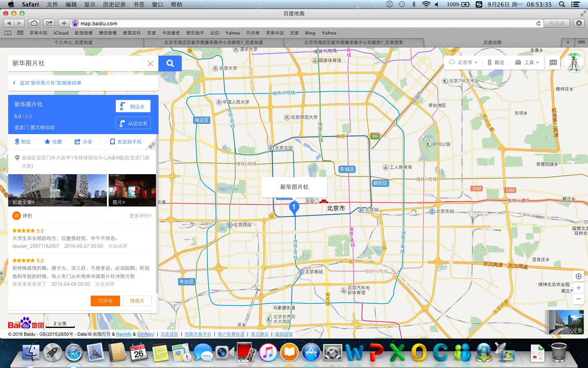Switch to the 个人中心_百度知道 tab
This screenshot has height=368, width=588.
tap(73, 43)
